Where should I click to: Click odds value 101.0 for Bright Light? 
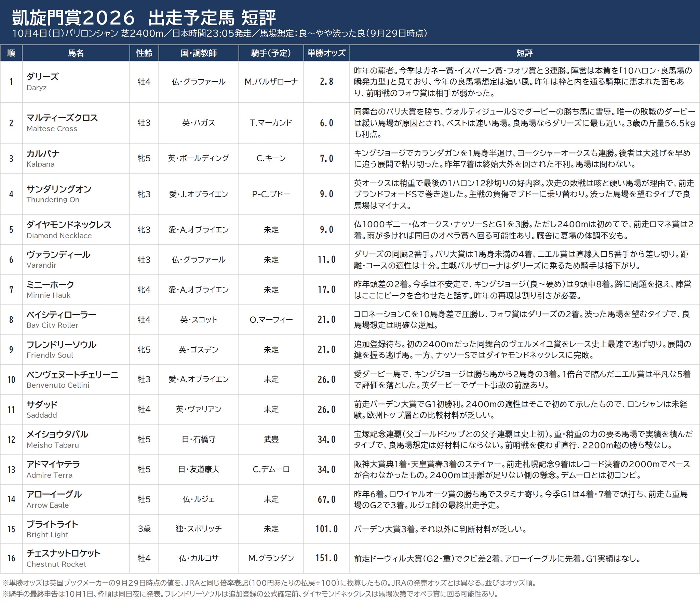click(326, 529)
